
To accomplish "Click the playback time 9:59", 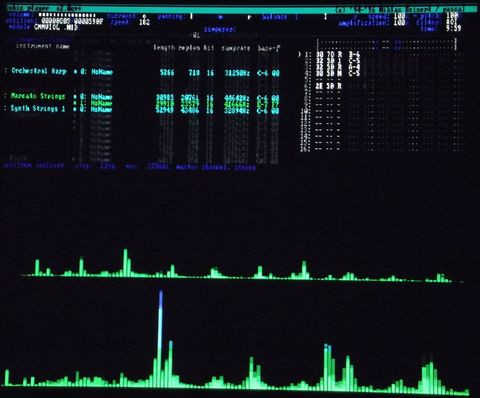I will click(x=453, y=29).
